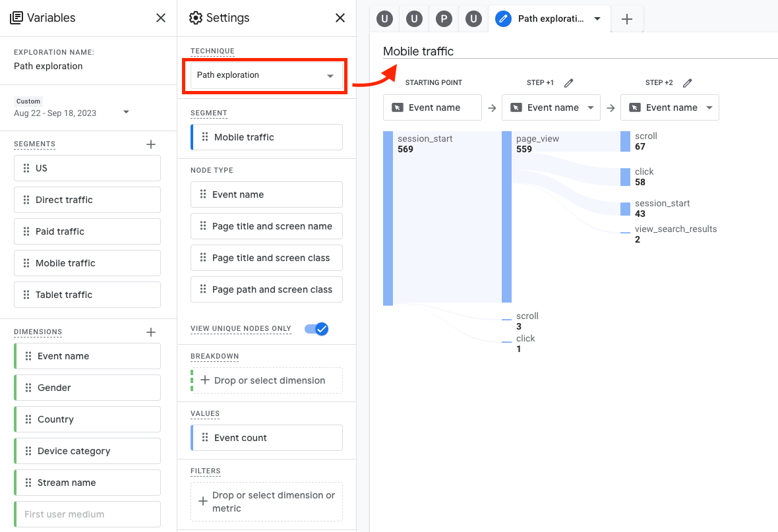This screenshot has width=778, height=532.
Task: Open the date range dropdown
Action: click(126, 113)
